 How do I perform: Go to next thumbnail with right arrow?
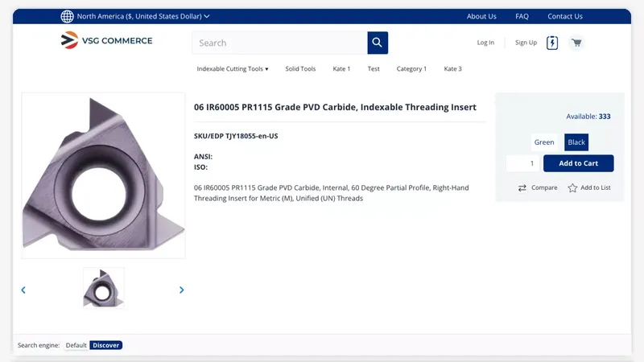[181, 290]
